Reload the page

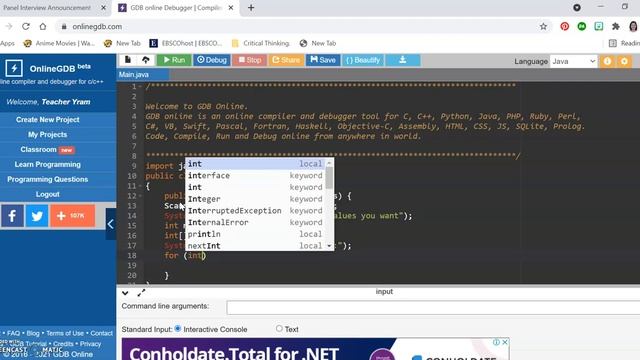[x=26, y=27]
